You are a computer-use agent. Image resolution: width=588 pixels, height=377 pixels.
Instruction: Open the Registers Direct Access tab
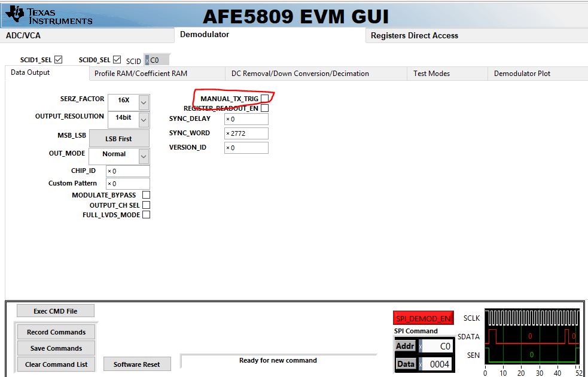click(x=477, y=36)
